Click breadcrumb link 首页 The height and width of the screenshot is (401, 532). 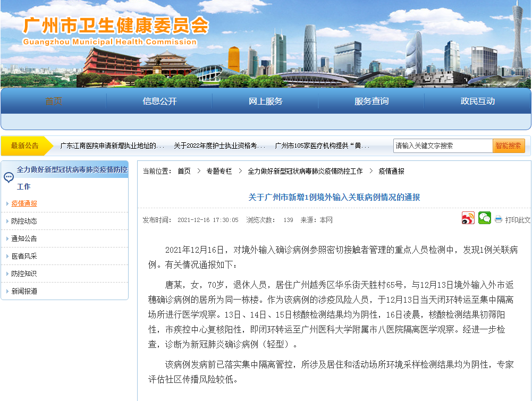[184, 171]
